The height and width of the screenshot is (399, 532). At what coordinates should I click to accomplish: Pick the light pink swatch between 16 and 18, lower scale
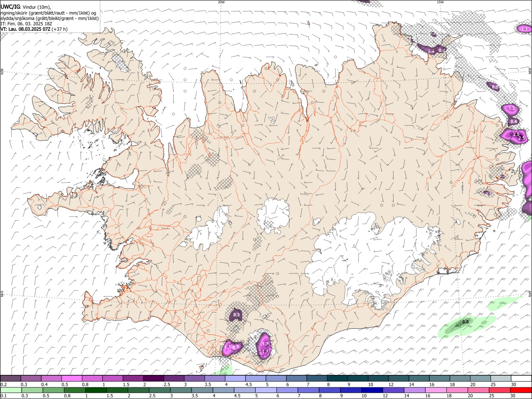point(436,390)
